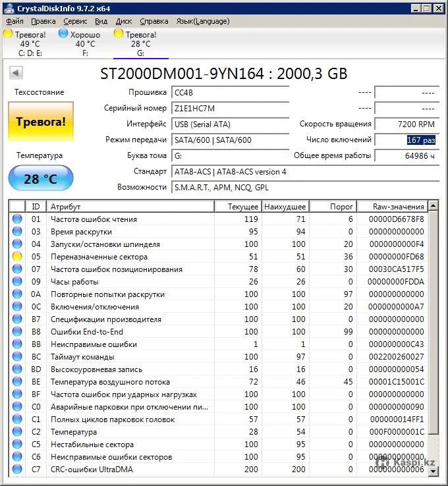Select the F: drive status icon
Viewport: 448px width, 486px height.
(64, 34)
